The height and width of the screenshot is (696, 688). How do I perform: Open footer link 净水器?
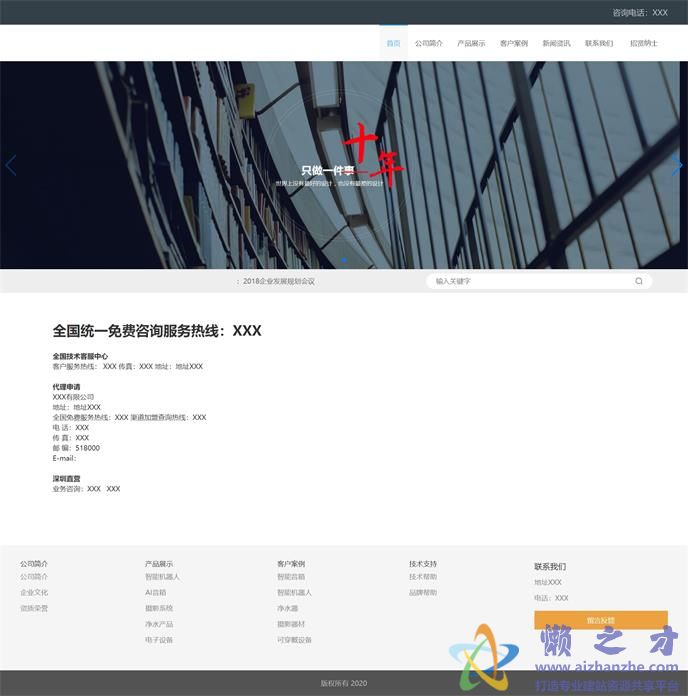(x=288, y=609)
